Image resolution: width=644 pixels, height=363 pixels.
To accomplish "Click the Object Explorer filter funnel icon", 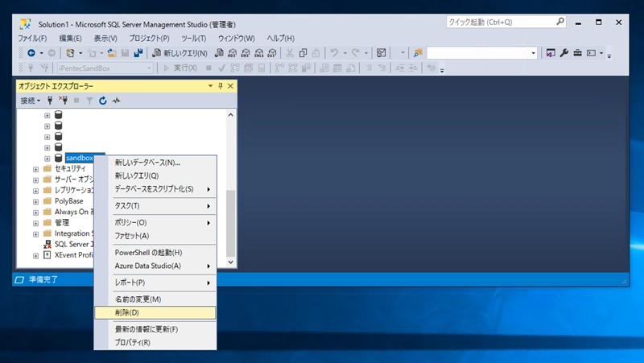I will 89,101.
